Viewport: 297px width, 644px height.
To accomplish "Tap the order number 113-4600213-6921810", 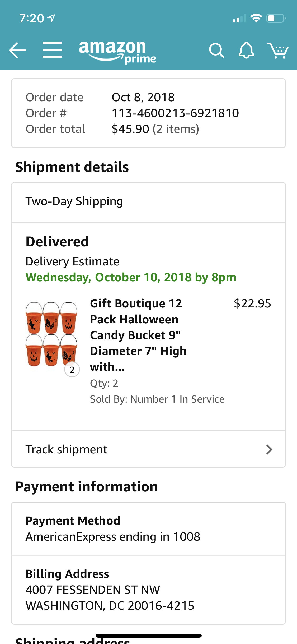I will (175, 113).
